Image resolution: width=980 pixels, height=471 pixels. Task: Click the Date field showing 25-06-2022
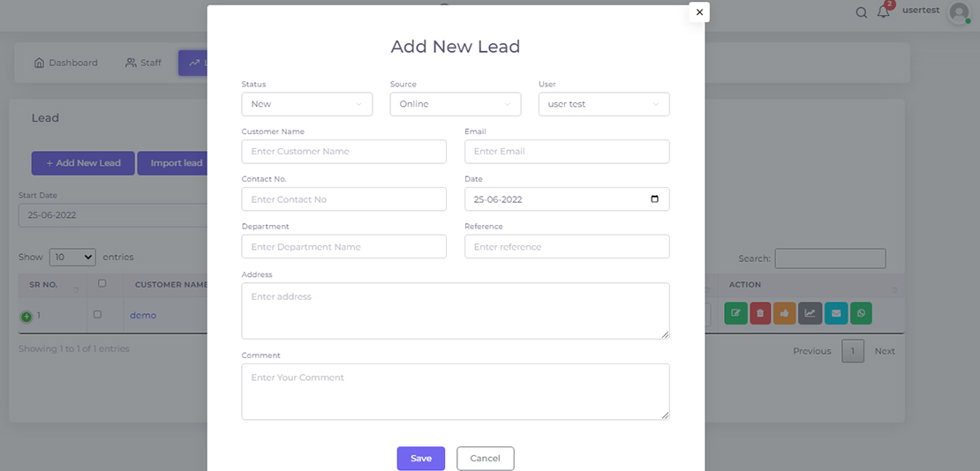pos(567,199)
